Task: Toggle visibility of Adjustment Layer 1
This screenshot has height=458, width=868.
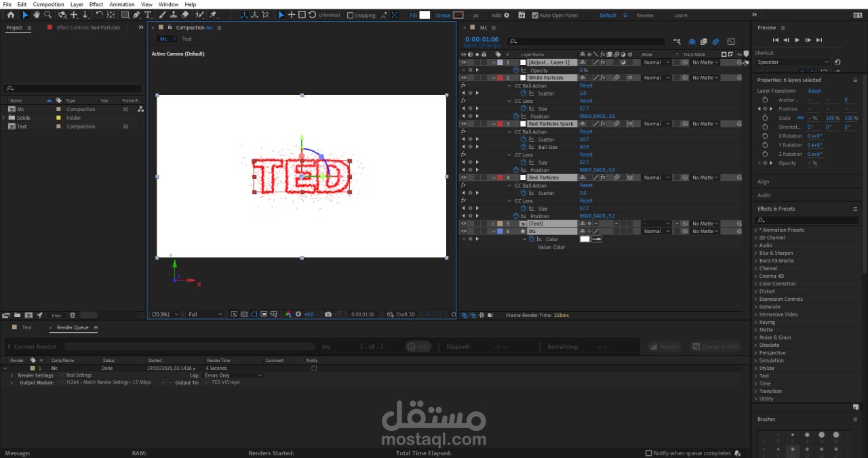Action: point(464,62)
